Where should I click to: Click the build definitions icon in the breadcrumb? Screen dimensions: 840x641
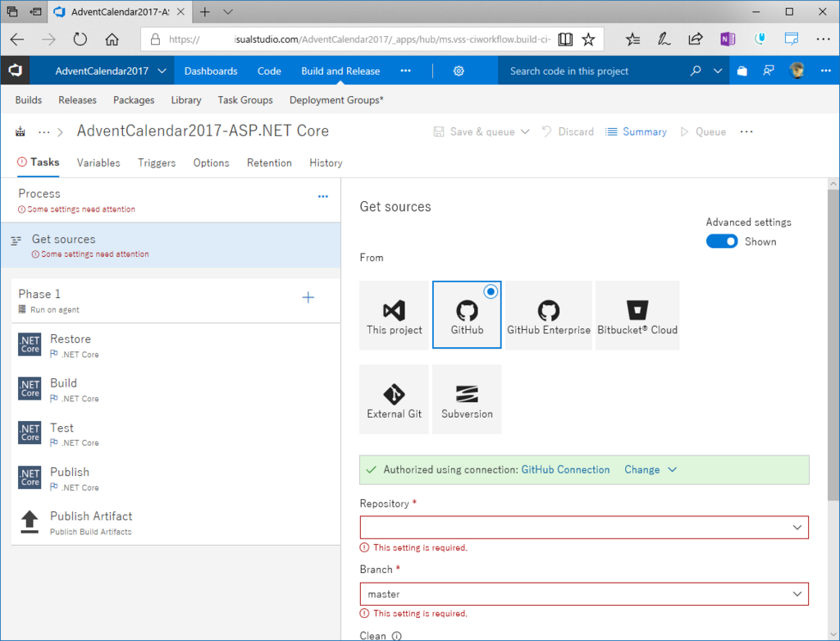(x=21, y=132)
